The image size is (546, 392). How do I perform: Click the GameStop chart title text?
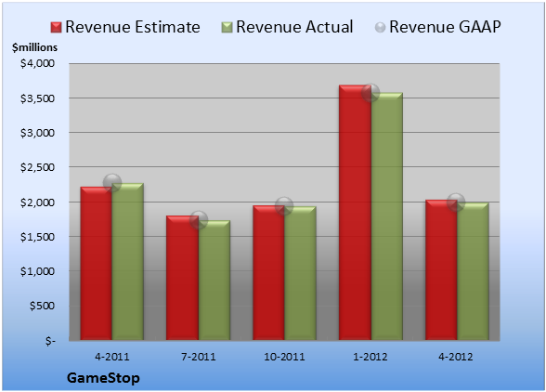click(x=103, y=378)
